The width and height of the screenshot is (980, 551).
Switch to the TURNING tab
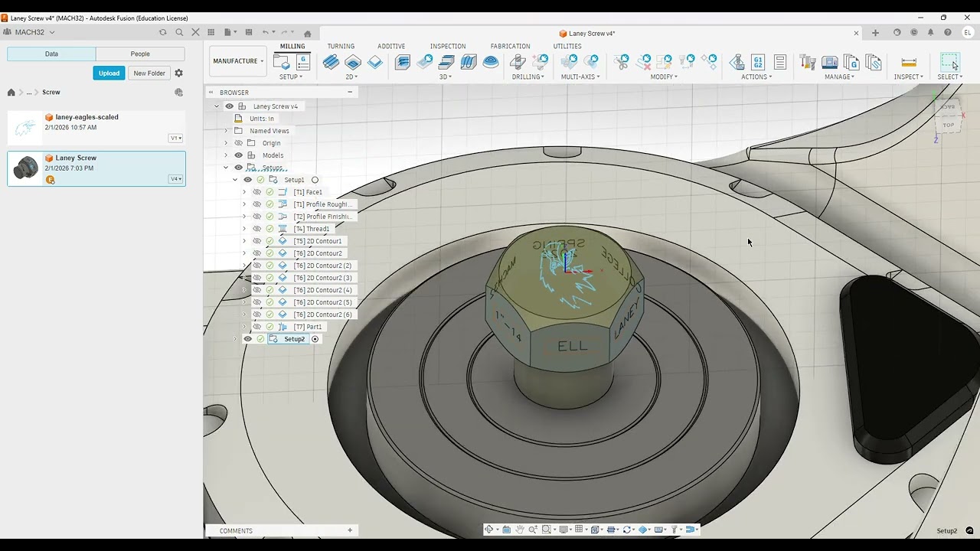click(341, 46)
